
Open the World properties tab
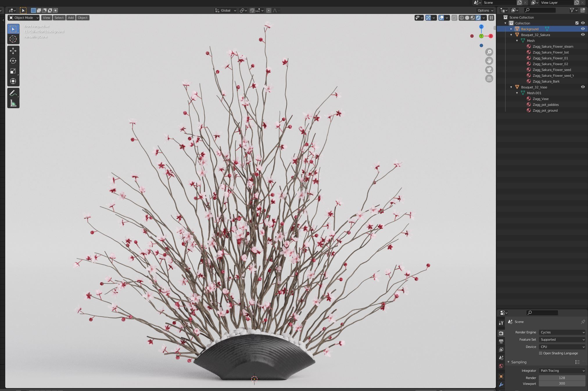pos(501,366)
